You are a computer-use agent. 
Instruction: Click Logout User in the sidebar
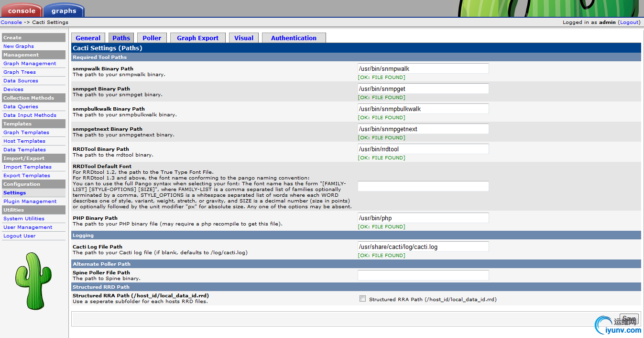tap(20, 236)
